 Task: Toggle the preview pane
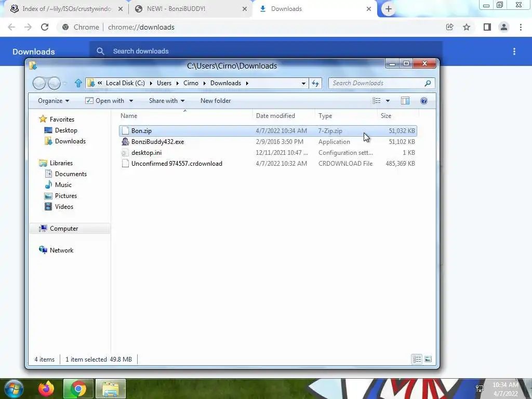pos(405,101)
